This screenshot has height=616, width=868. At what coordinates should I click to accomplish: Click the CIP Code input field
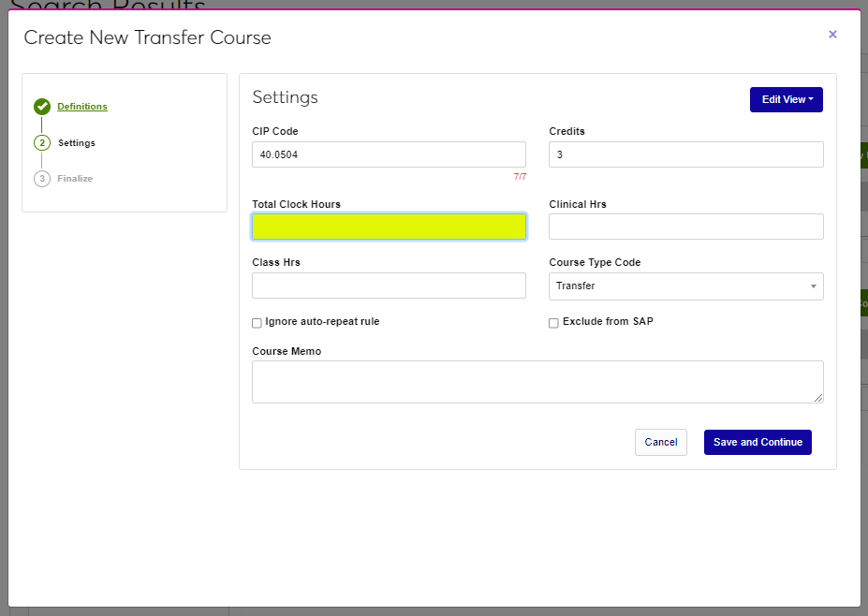click(389, 154)
